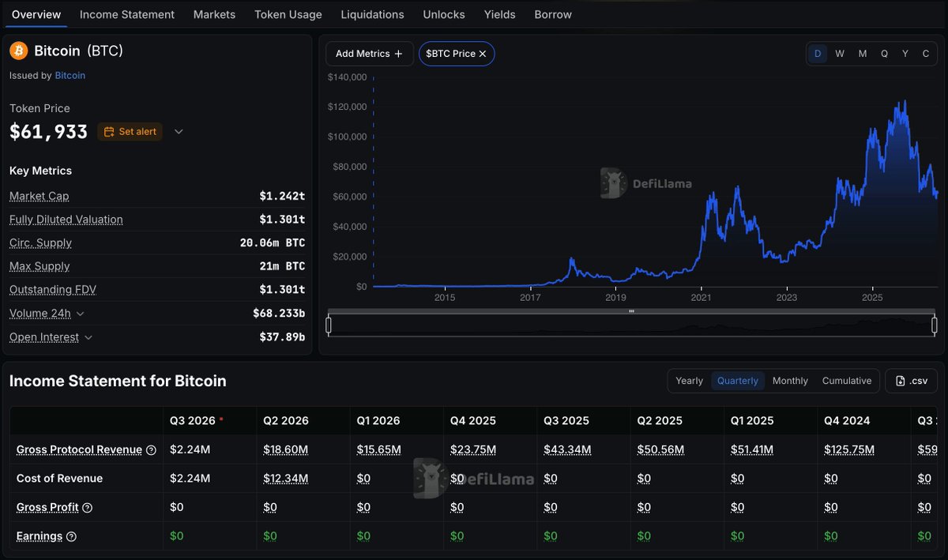Click the Q2 2025 revenue $50.56M
The width and height of the screenshot is (948, 560).
pyautogui.click(x=660, y=449)
